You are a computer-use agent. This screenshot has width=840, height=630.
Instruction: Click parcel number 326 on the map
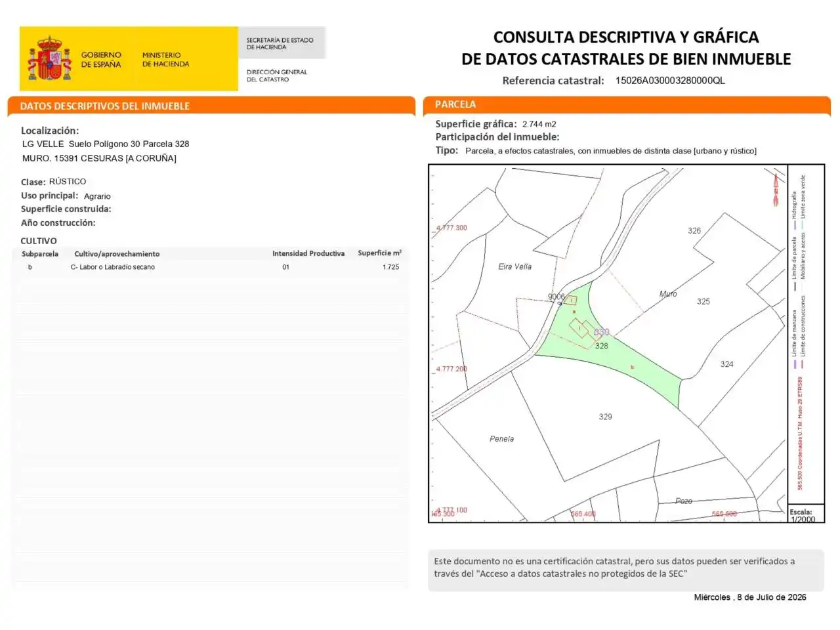point(694,231)
